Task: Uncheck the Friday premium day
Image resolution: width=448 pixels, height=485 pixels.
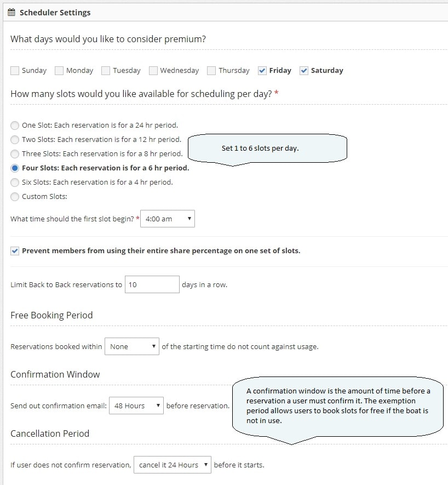Action: [x=262, y=71]
